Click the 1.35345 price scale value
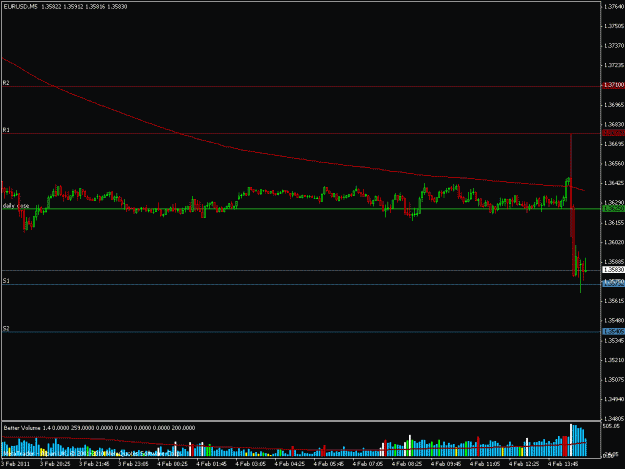625x469 pixels. point(614,341)
